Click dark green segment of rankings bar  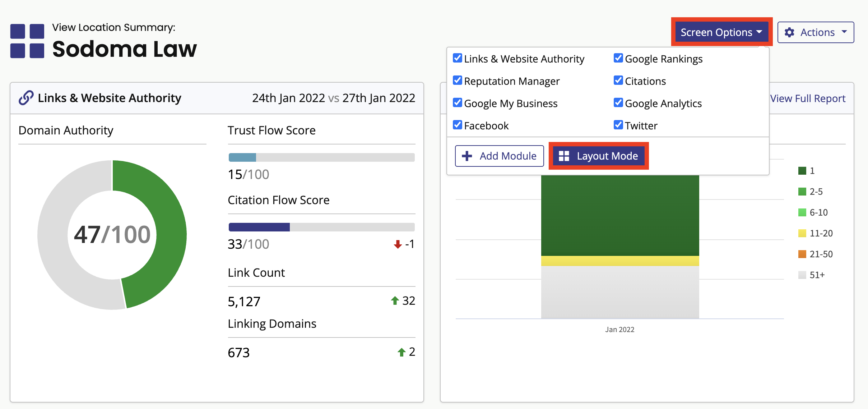620,216
